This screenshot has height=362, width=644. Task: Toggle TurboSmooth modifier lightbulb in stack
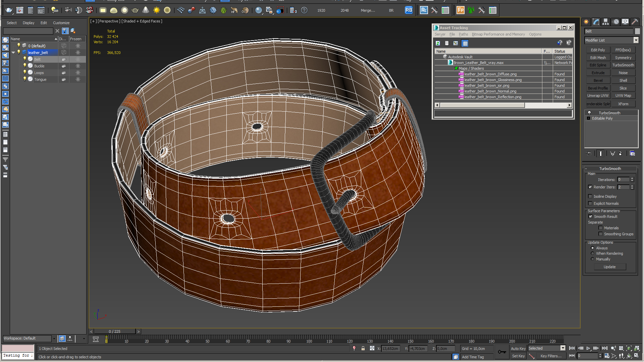coord(589,113)
